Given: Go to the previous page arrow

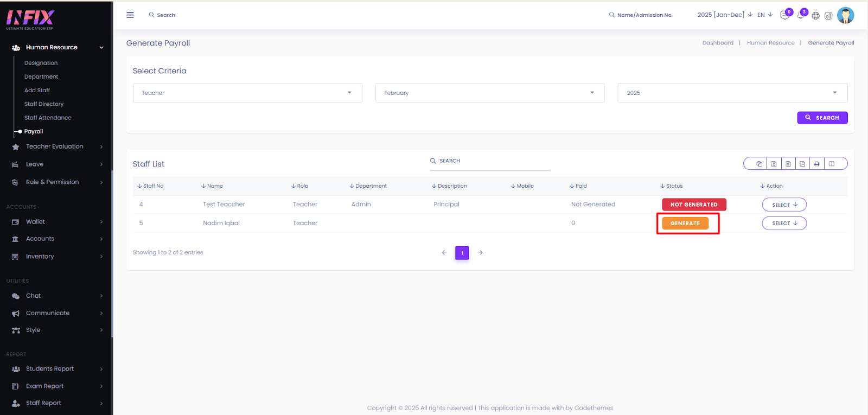Looking at the screenshot, I should 444,253.
